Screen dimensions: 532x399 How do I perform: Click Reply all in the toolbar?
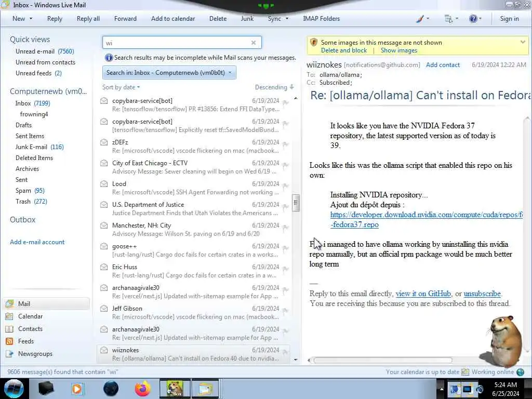point(88,19)
